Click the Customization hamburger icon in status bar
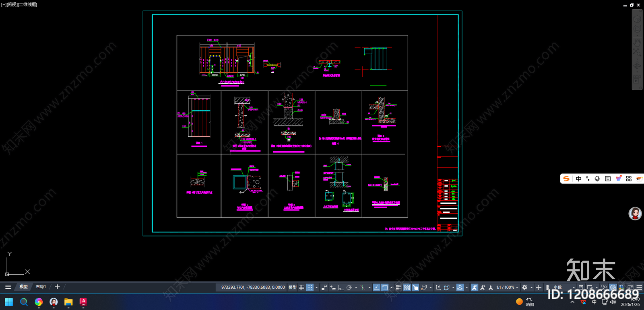Image resolution: width=644 pixels, height=310 pixels. [639, 287]
